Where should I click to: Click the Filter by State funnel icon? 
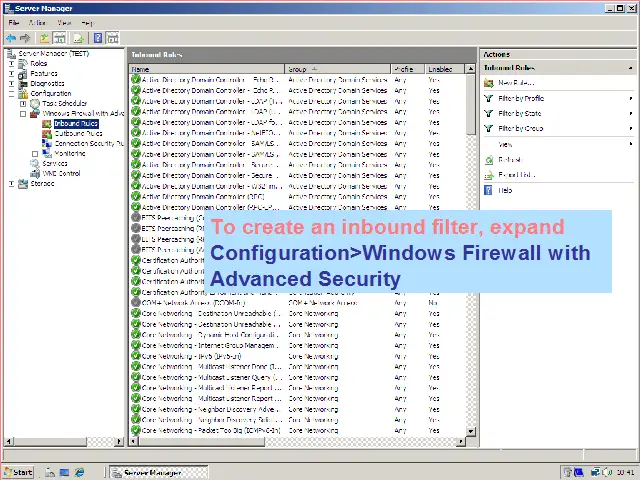pos(489,113)
